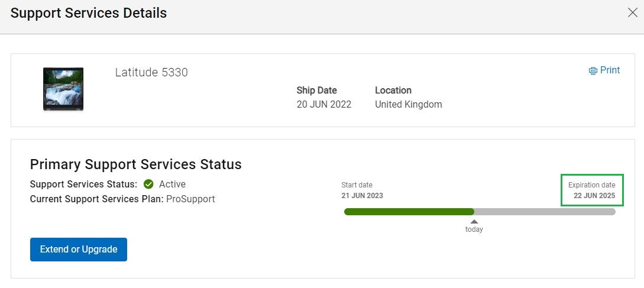Click the Latitude 5330 laptop thumbnail
The image size is (644, 288).
tap(63, 89)
